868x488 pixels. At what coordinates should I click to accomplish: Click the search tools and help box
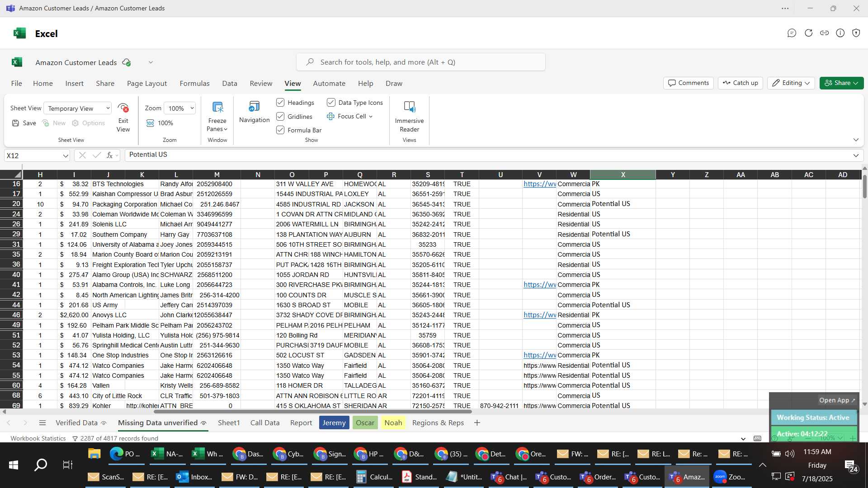pos(421,62)
